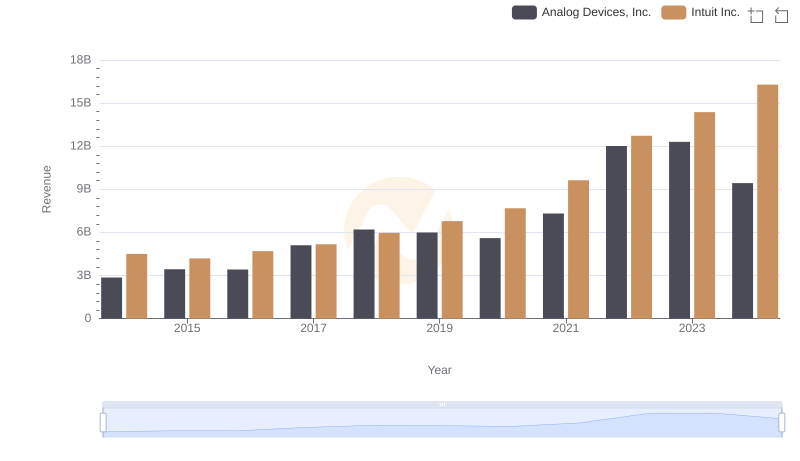The image size is (800, 461).
Task: Click Analog Devices bar for 2014
Action: tap(112, 298)
